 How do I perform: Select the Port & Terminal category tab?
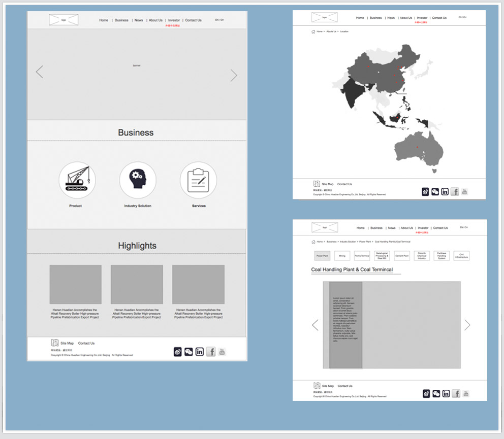[362, 256]
